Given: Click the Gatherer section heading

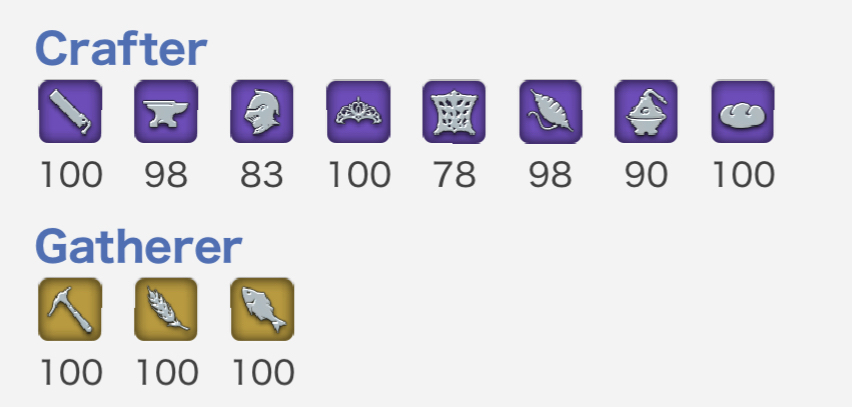Looking at the screenshot, I should pos(139,246).
